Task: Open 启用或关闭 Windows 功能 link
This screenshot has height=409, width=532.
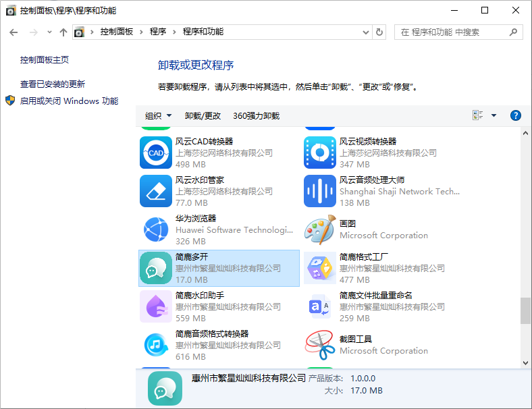Action: coord(69,101)
